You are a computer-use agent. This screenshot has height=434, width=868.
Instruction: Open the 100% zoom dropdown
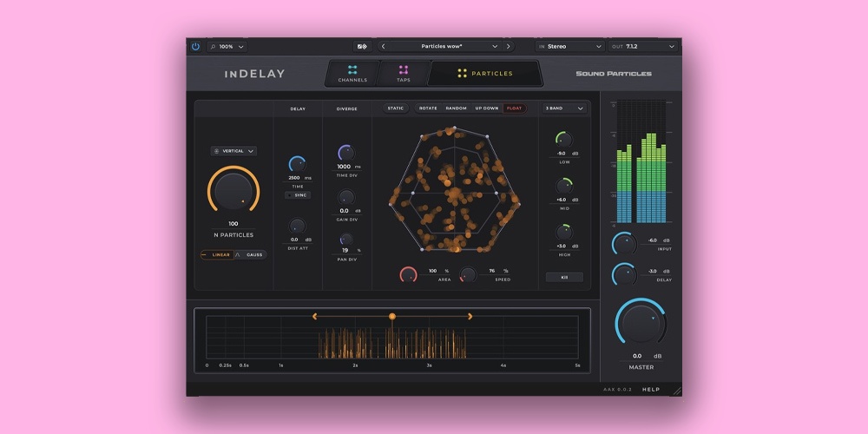tap(227, 46)
